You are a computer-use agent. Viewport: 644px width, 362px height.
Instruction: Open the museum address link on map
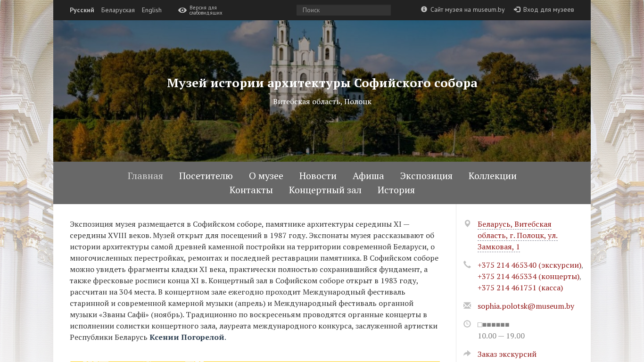coord(518,235)
